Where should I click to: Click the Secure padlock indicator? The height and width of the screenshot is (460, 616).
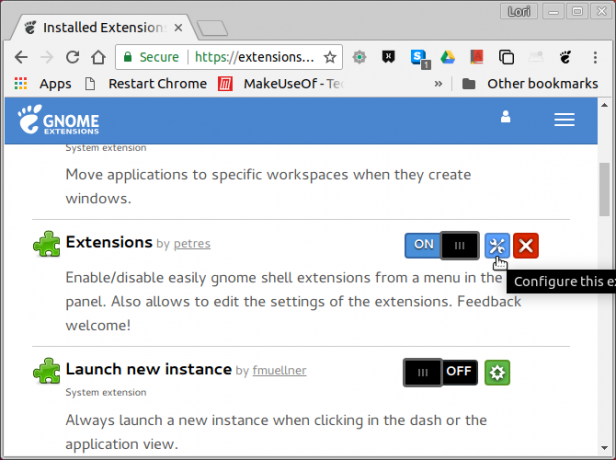pos(151,57)
